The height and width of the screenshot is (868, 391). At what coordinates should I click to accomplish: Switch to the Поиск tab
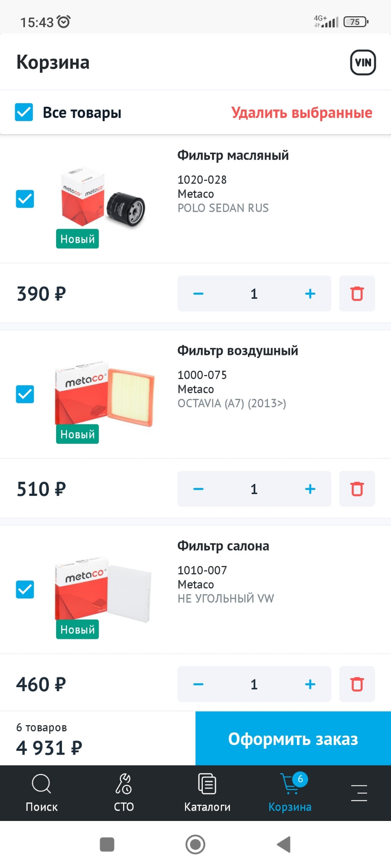pyautogui.click(x=42, y=793)
